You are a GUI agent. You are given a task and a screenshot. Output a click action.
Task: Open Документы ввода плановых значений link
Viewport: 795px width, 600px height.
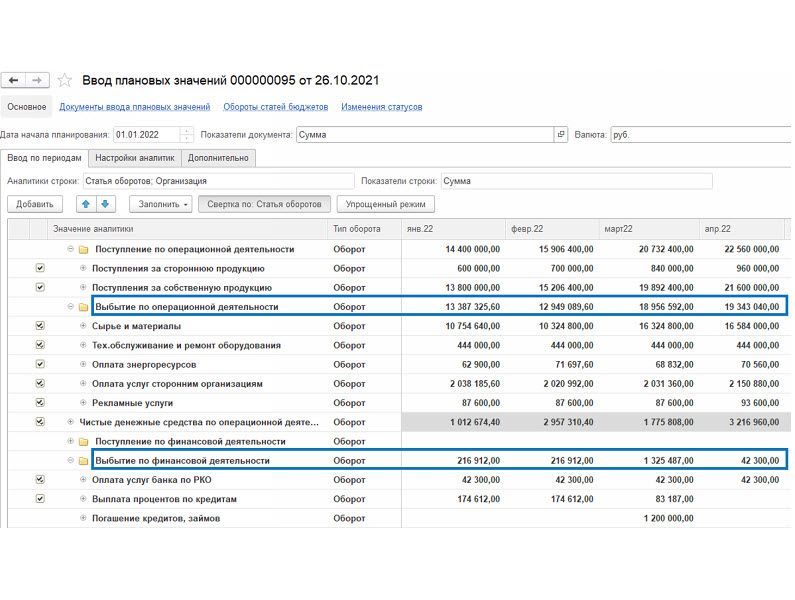point(135,107)
